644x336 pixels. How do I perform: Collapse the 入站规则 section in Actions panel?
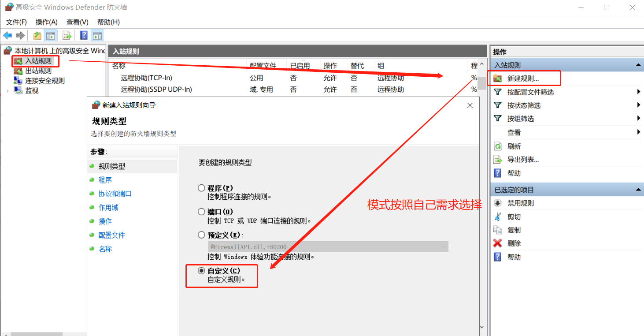click(x=638, y=64)
